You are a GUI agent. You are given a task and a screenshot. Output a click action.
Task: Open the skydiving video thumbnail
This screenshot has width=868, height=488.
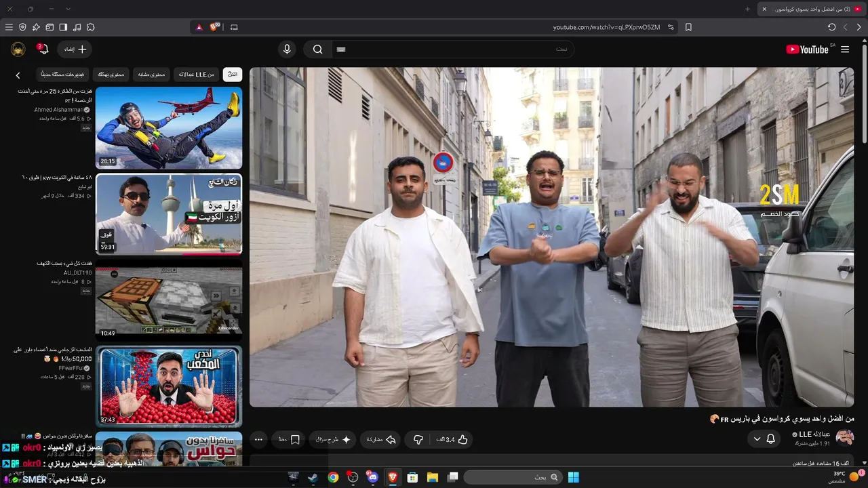(169, 128)
